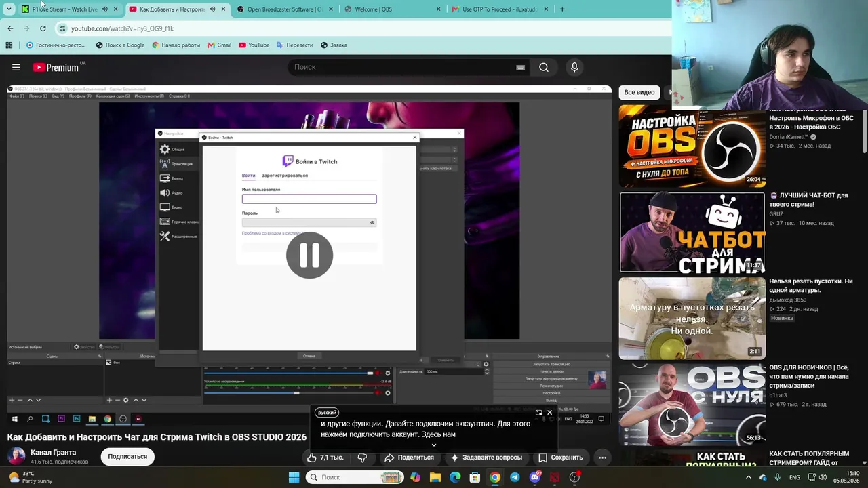Viewport: 868px width, 488px height.
Task: Open Microsoft Store from taskbar
Action: (475, 477)
